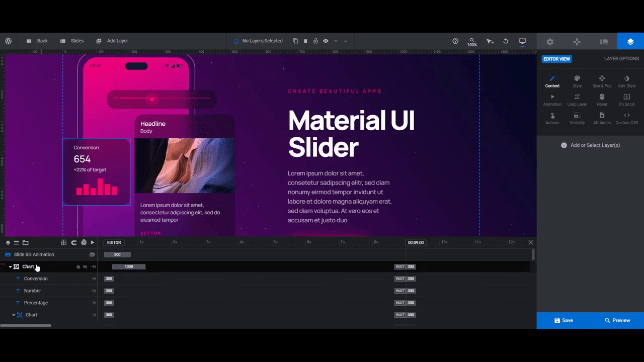644x362 pixels.
Task: Delete layer using the trash icon
Action: click(305, 41)
